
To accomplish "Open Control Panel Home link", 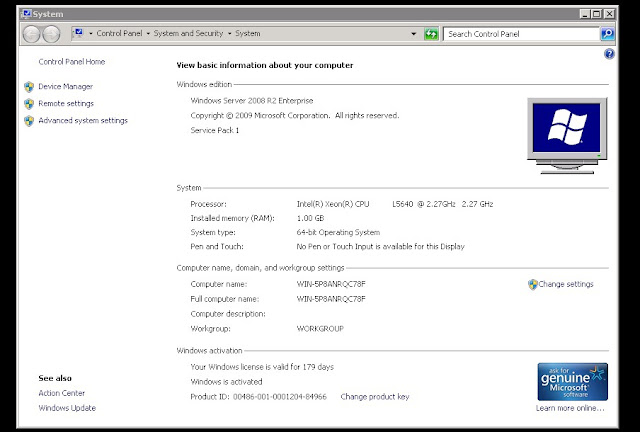I will pyautogui.click(x=72, y=62).
